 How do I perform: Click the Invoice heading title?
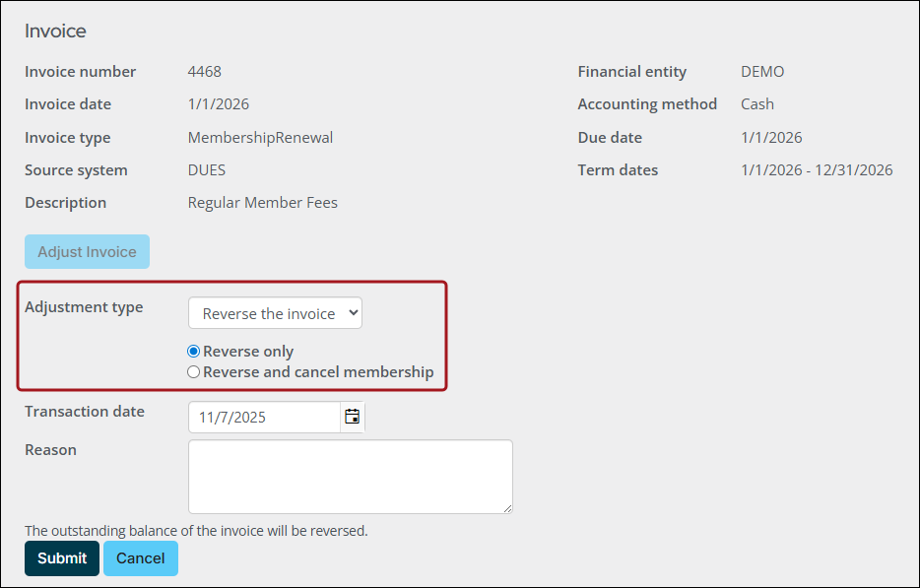click(x=54, y=31)
